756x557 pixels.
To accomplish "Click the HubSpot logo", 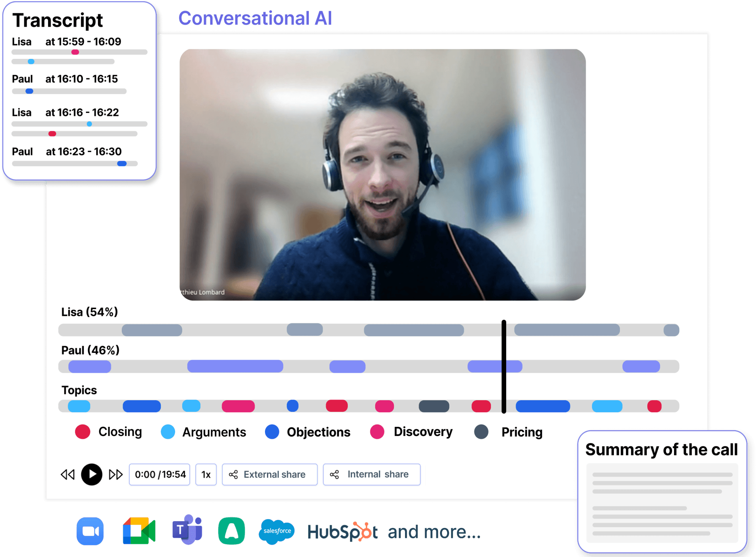I will pos(342,532).
